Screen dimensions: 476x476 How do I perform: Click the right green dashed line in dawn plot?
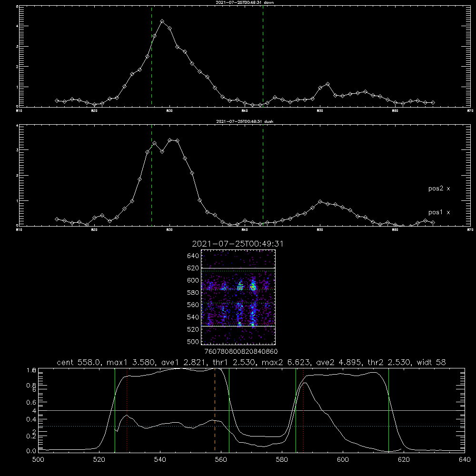[263, 56]
